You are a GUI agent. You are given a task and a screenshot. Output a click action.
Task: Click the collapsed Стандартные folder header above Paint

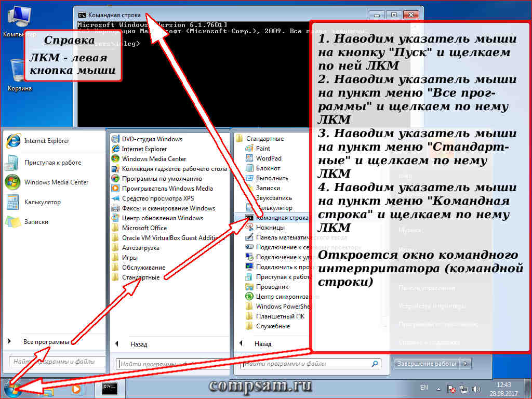260,138
